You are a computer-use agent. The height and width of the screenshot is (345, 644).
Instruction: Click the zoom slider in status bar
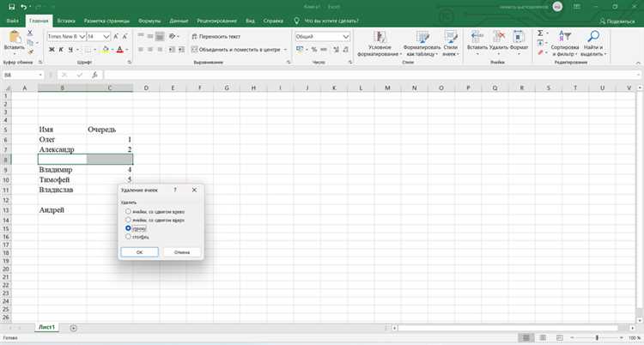(x=597, y=337)
